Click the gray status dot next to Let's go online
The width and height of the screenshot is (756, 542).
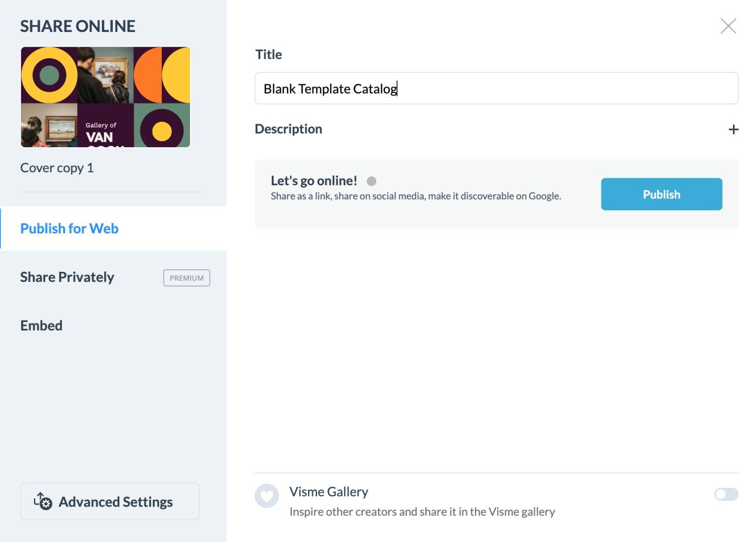coord(372,181)
